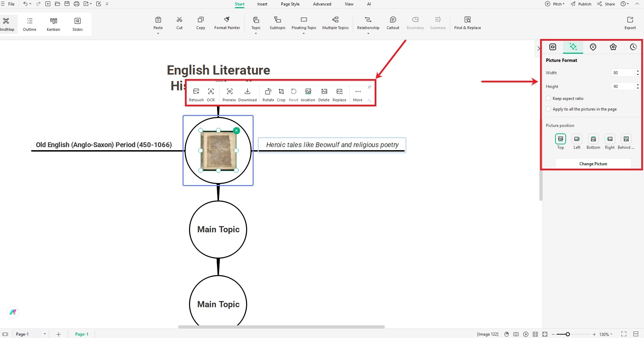Open the Page Style tab
The height and width of the screenshot is (338, 644).
290,4
